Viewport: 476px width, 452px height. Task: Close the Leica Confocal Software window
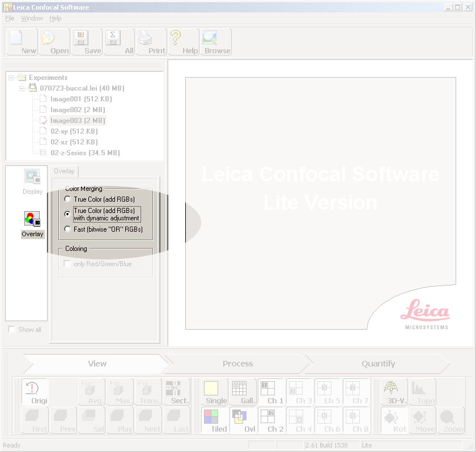468,7
